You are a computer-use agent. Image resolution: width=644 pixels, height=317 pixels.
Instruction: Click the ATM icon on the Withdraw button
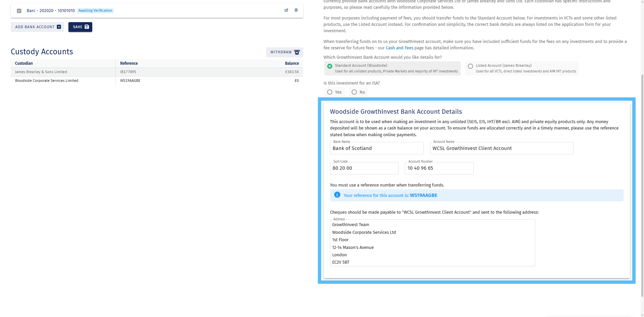tap(297, 52)
